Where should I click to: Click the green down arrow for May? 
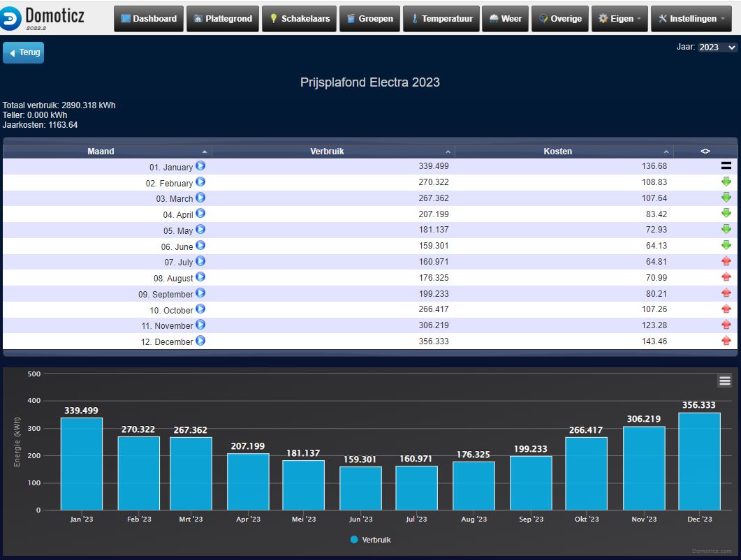726,229
